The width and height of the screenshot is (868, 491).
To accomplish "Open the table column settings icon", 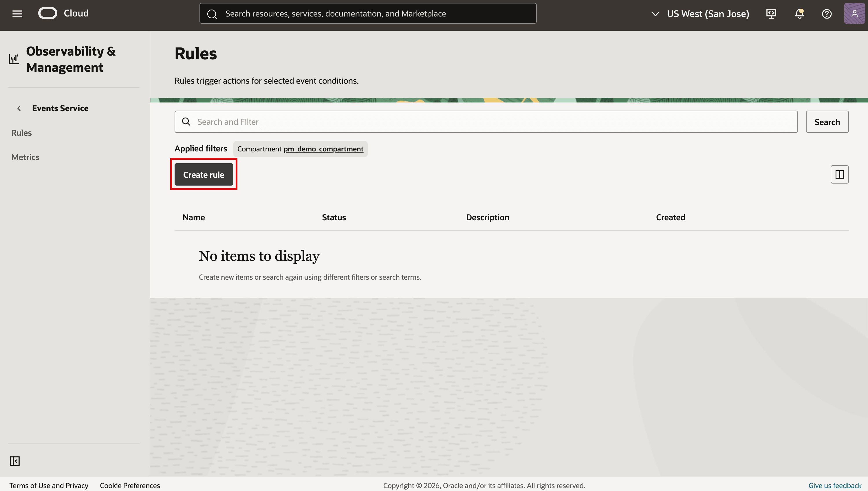I will click(x=839, y=174).
